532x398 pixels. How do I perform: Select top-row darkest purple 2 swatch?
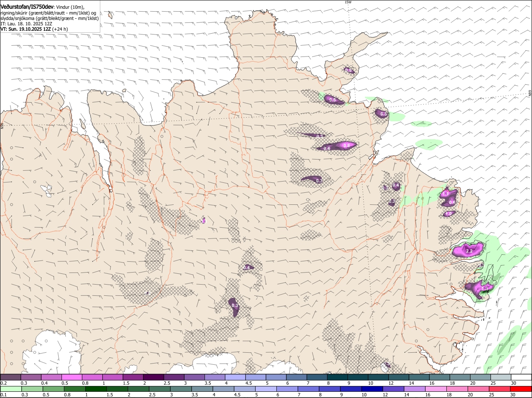tap(153, 377)
